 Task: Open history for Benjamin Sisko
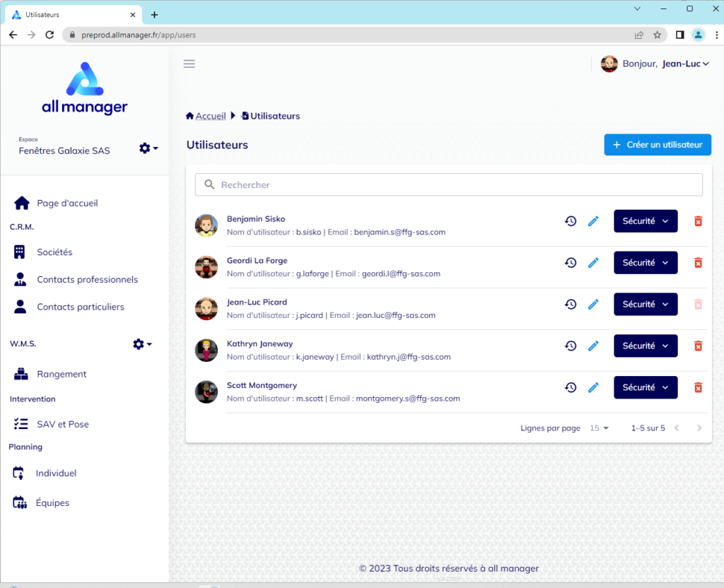click(x=571, y=221)
